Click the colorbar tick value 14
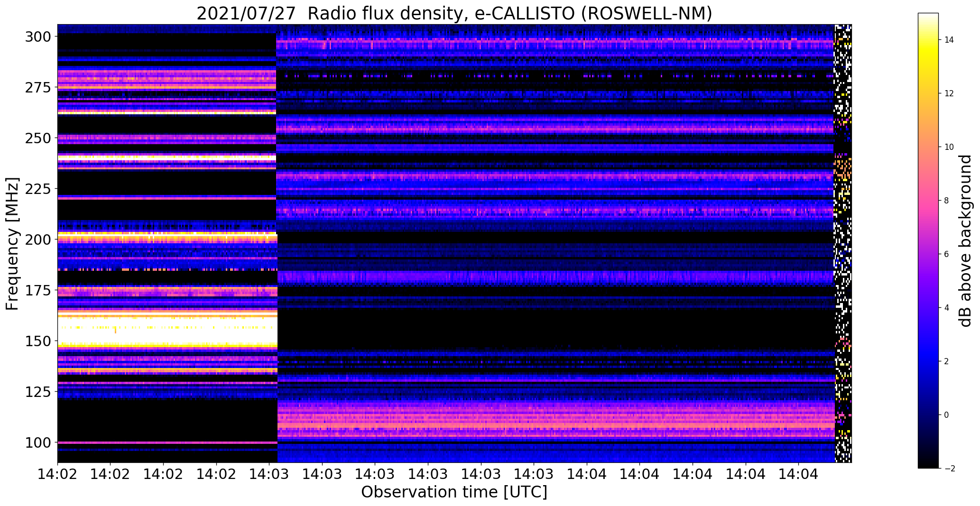 pyautogui.click(x=949, y=40)
